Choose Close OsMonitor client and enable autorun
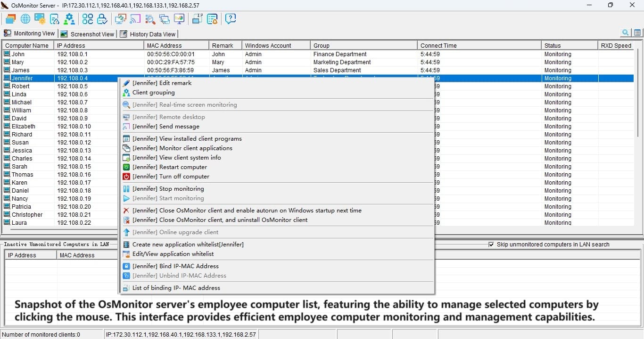The height and width of the screenshot is (339, 644). click(x=276, y=211)
